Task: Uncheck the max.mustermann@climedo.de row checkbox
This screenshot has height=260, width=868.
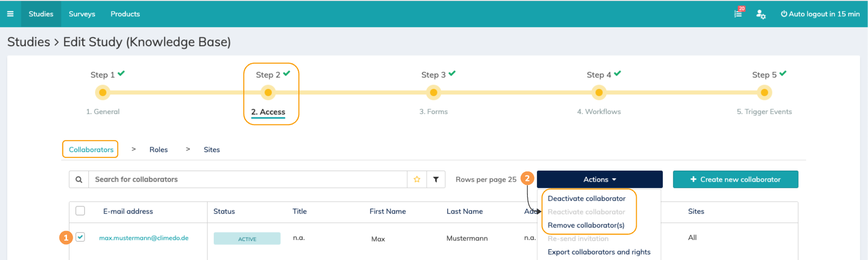Action: click(80, 237)
